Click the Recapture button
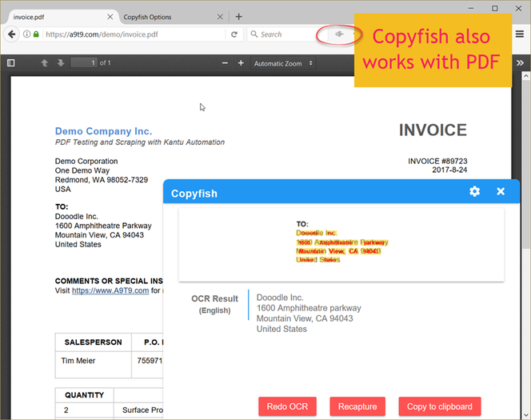Viewport: 531px width, 420px height. tap(357, 406)
